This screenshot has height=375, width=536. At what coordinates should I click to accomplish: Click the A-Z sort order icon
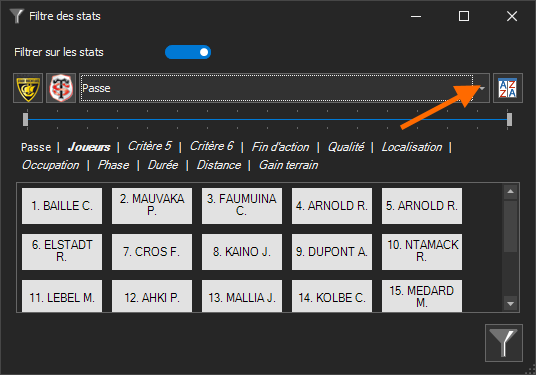point(508,88)
